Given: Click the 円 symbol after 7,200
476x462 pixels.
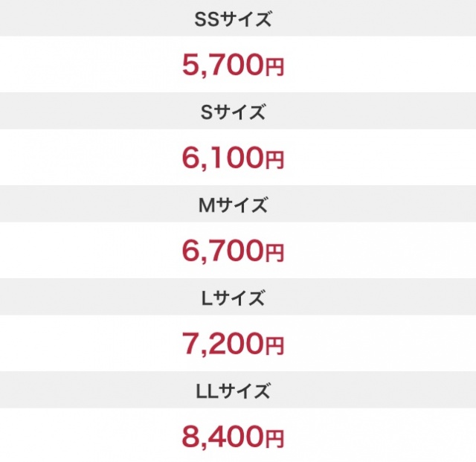Looking at the screenshot, I should point(274,346).
